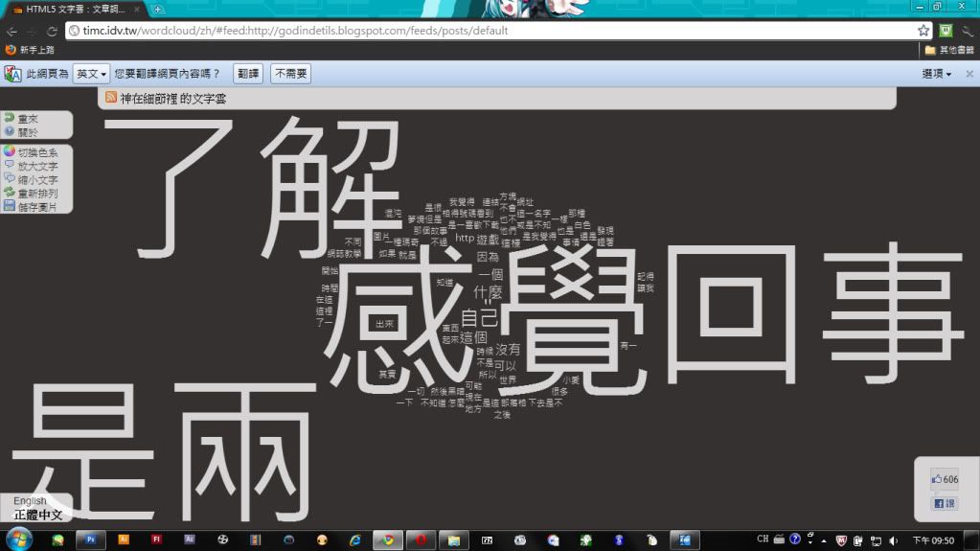Click the RSS feed icon in title bar
This screenshot has height=551, width=980.
click(x=111, y=98)
